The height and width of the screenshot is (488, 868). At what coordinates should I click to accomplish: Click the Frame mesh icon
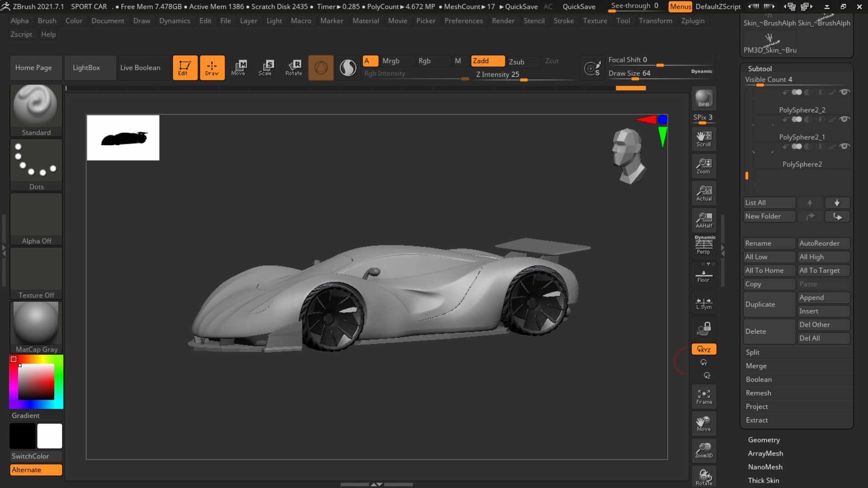tap(704, 396)
